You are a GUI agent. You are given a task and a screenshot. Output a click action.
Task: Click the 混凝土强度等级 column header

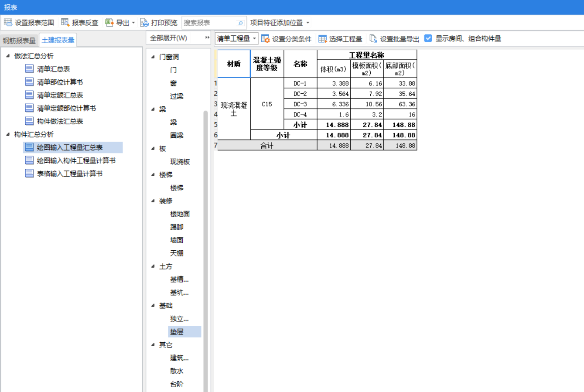267,64
